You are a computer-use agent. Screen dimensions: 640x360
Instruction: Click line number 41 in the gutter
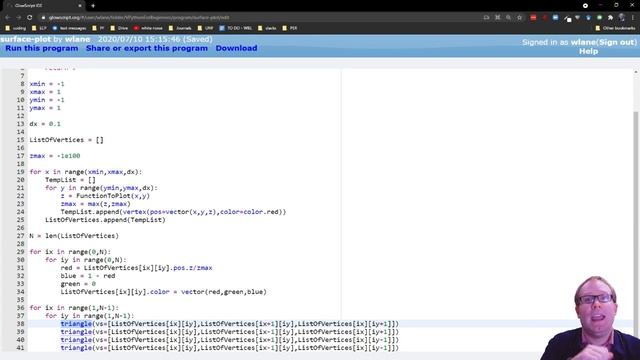pyautogui.click(x=20, y=348)
